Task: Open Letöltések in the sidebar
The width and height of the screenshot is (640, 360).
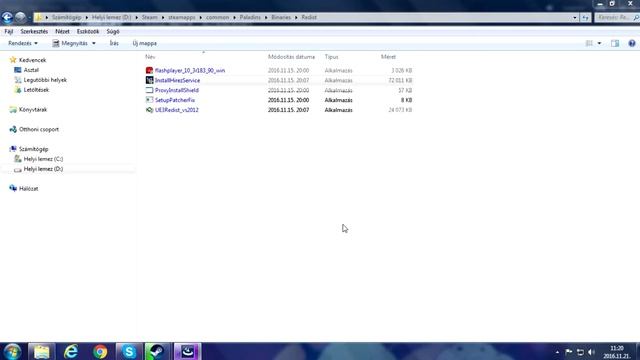Action: (36, 90)
